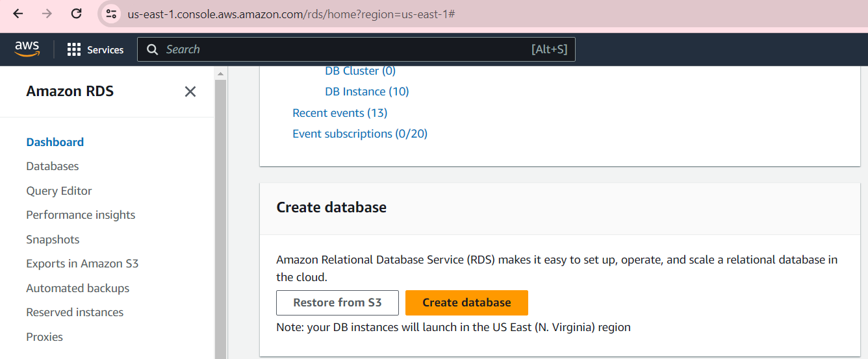Click the magnifier icon in search bar
Image resolution: width=868 pixels, height=359 pixels.
click(153, 49)
